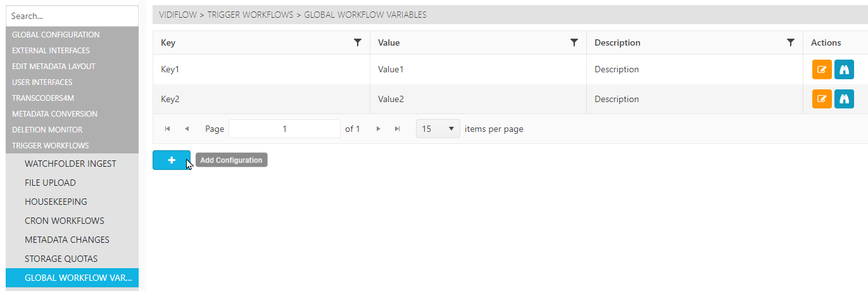This screenshot has width=868, height=291.
Task: Go to the last page arrow
Action: 398,129
